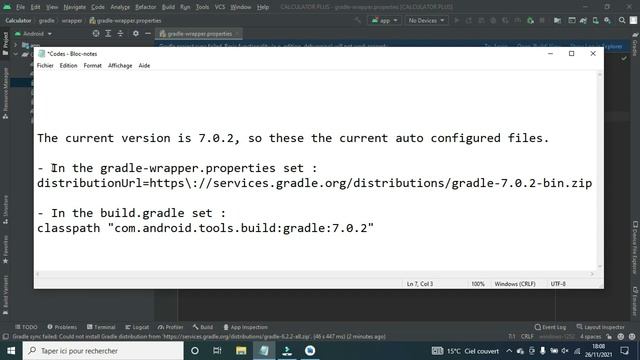Image resolution: width=640 pixels, height=360 pixels.
Task: Click the Notepad taskbar icon
Action: tap(264, 351)
